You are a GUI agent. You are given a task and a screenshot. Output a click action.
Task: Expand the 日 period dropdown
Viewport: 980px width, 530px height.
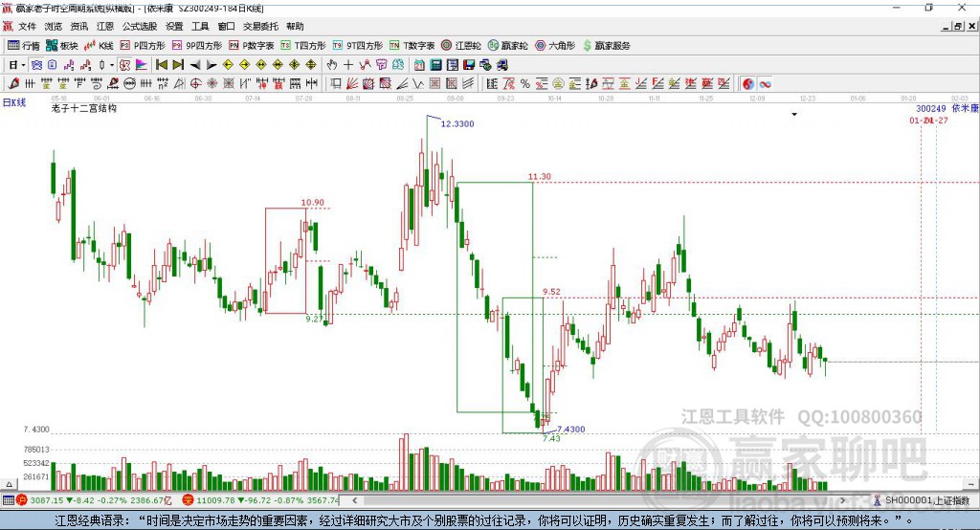tap(23, 65)
